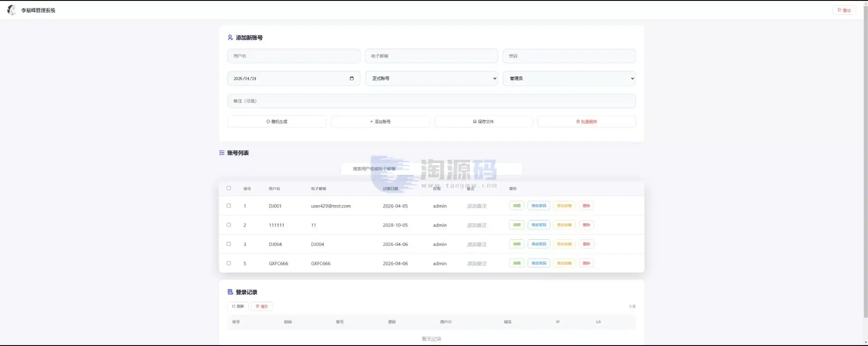Viewport: 868px width, 346px height.
Task: Click the 李易峰管理系统 title text
Action: 38,10
